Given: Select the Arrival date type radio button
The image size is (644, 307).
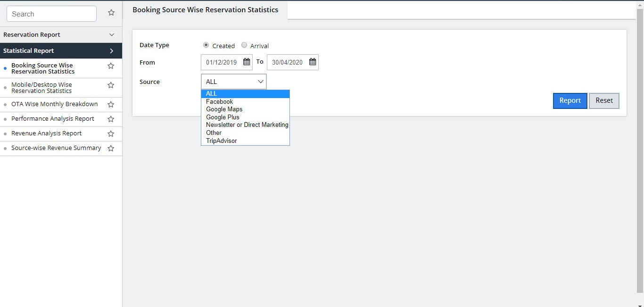Looking at the screenshot, I should (244, 45).
